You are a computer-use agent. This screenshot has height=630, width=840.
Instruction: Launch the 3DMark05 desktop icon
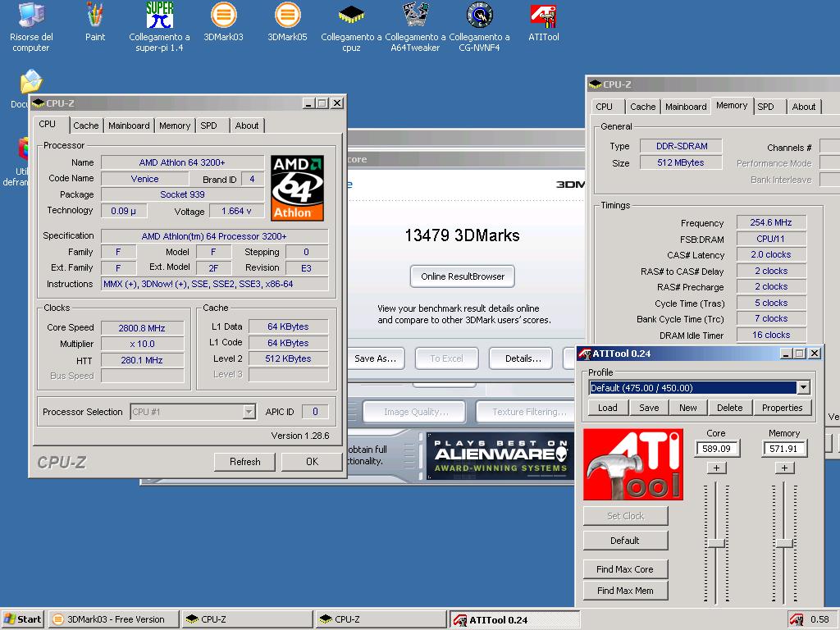point(288,22)
